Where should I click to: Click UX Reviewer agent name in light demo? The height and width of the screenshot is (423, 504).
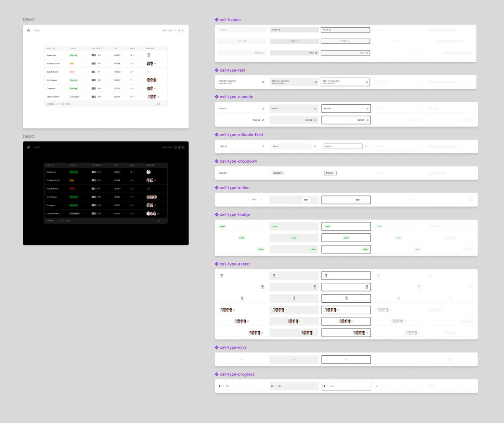click(52, 80)
